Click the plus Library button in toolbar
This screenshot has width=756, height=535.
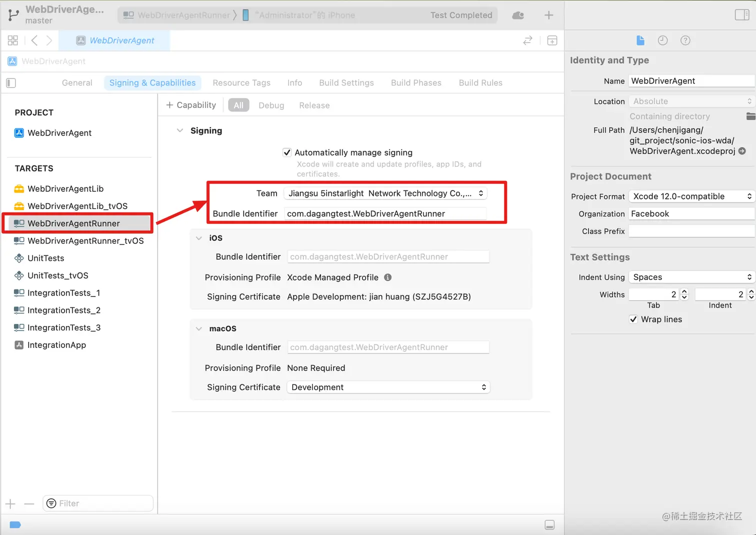tap(548, 15)
